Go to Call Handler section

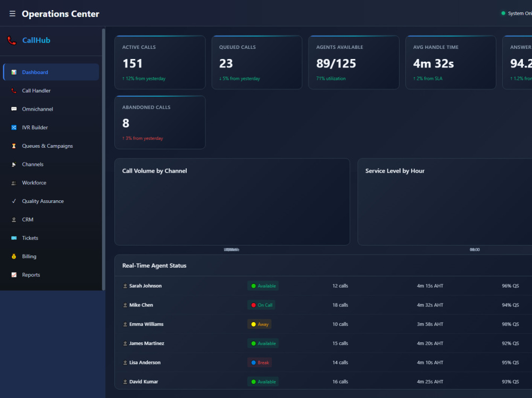[x=51, y=90]
